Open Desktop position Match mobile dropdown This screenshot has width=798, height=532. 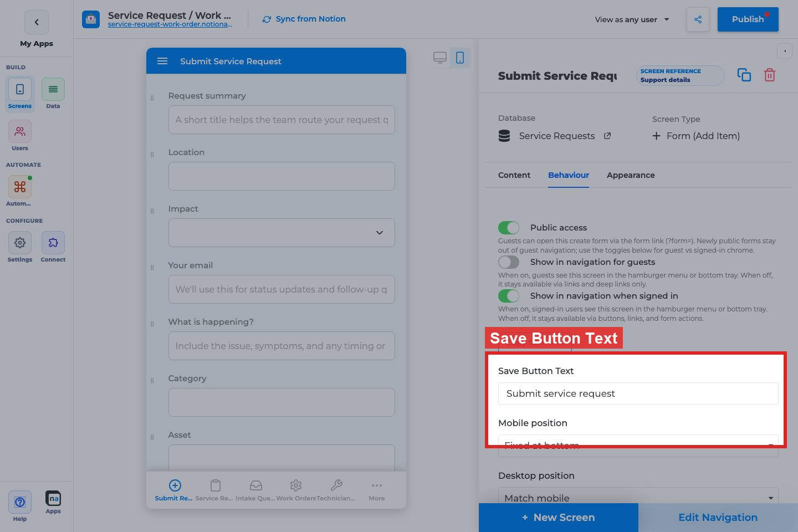[638, 497]
